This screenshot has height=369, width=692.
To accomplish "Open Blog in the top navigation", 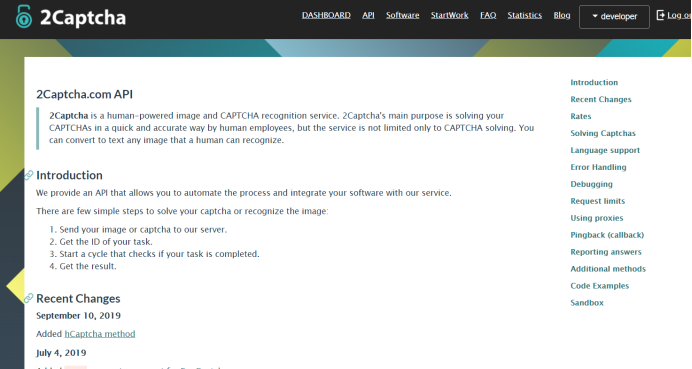I will click(x=562, y=15).
